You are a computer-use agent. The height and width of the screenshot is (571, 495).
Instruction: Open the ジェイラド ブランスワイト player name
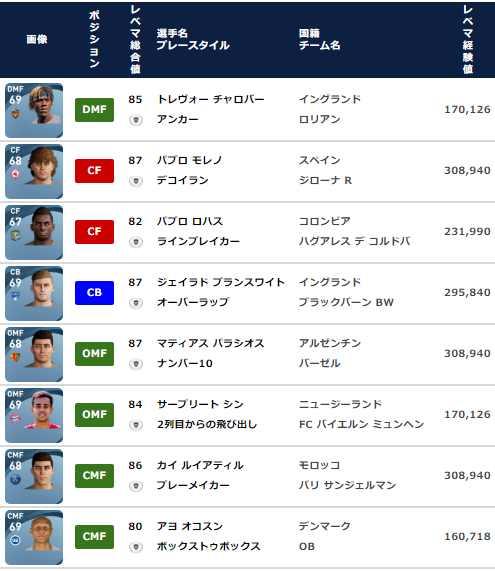tap(221, 282)
